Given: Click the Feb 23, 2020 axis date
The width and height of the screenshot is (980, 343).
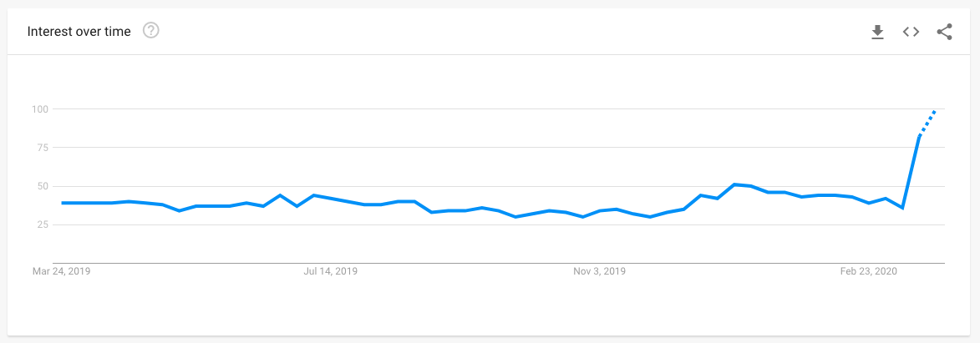Looking at the screenshot, I should click(869, 272).
